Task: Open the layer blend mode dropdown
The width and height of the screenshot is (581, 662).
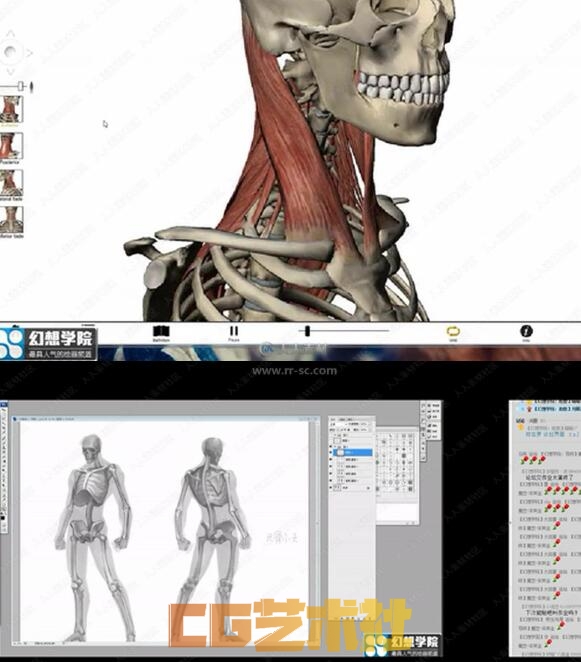Action: tap(341, 424)
